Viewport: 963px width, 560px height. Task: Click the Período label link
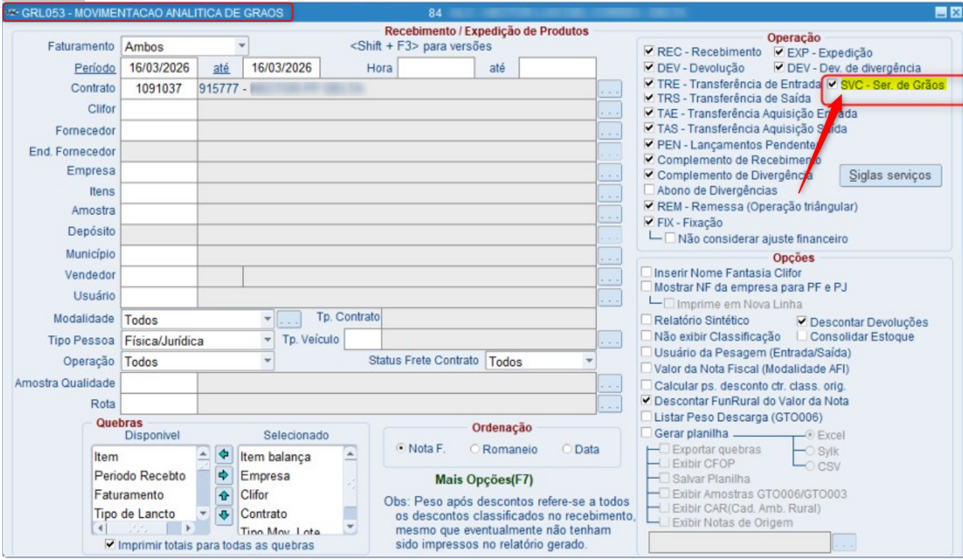95,68
